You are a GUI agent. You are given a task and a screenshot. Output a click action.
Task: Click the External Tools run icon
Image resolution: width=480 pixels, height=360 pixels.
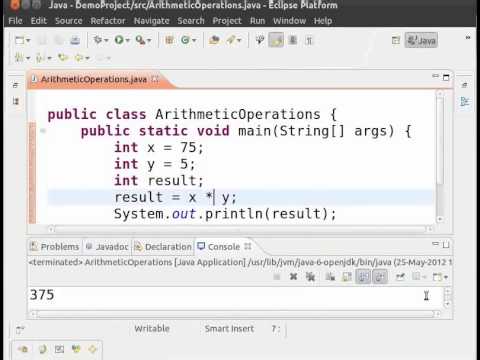point(140,40)
